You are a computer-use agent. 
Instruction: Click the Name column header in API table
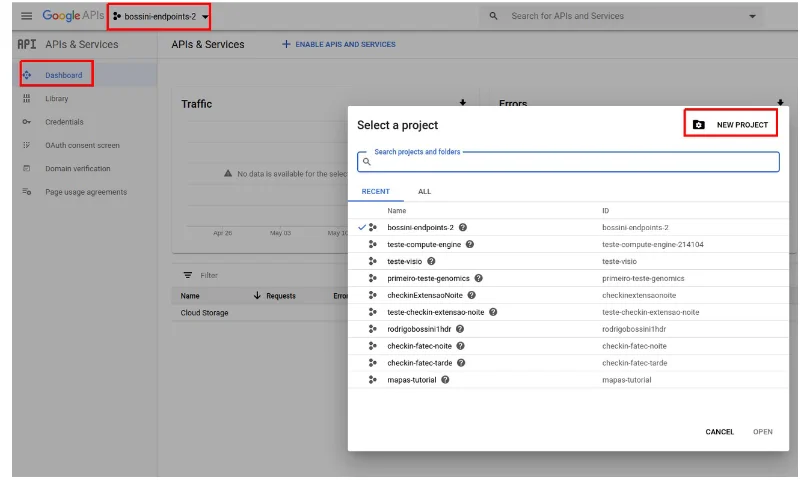click(x=190, y=296)
